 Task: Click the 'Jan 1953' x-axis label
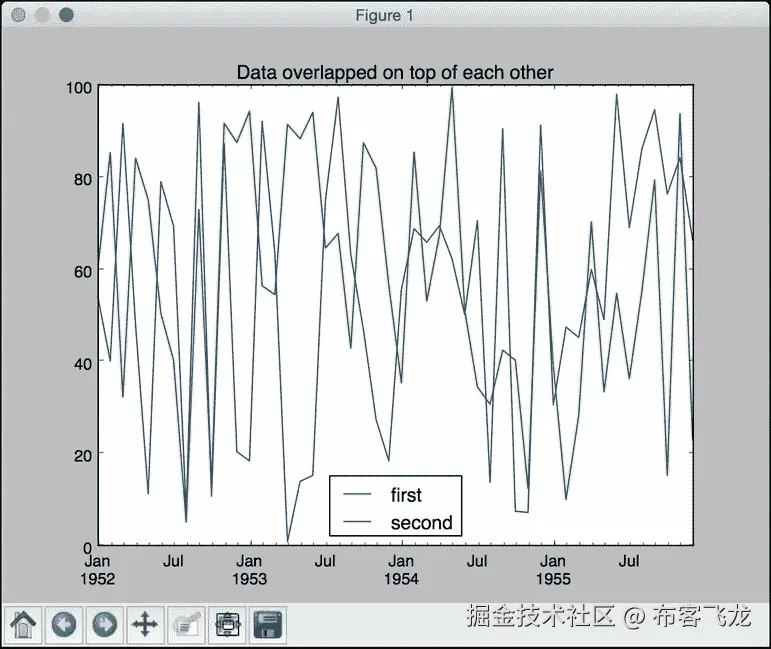point(249,570)
